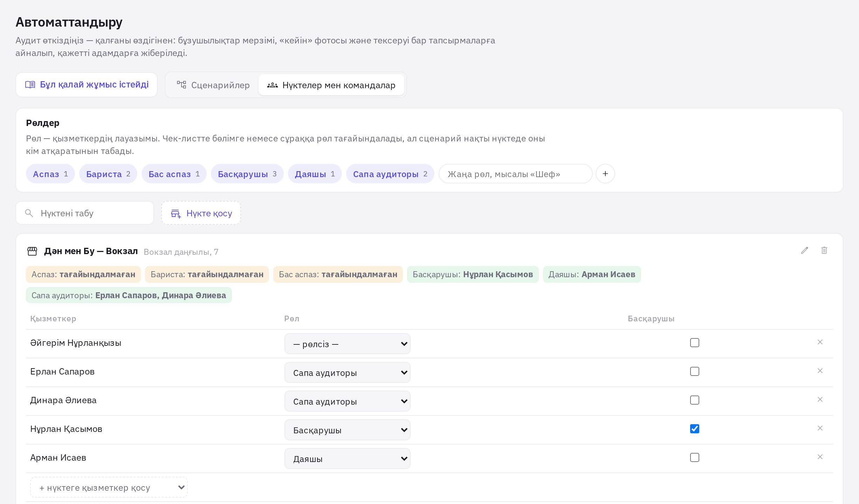Image resolution: width=859 pixels, height=504 pixels.
Task: Uncheck the Басқарушы checkbox for Нұрлан Қасымов
Action: pyautogui.click(x=695, y=429)
